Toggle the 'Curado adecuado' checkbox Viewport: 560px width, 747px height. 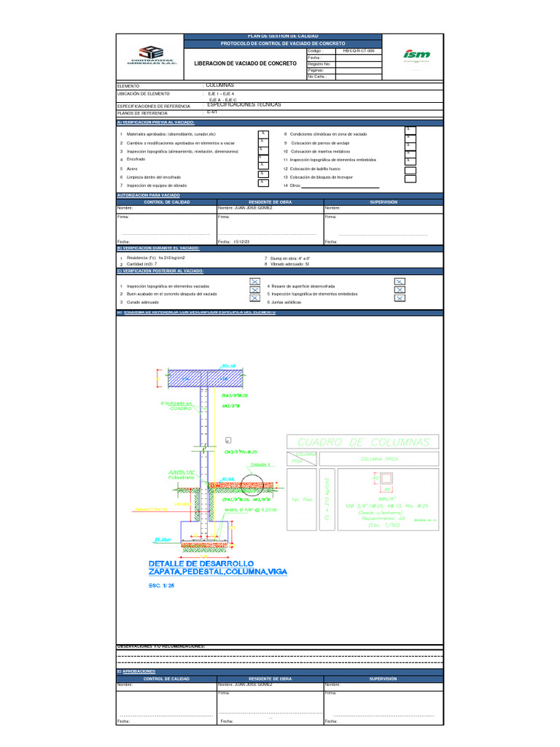click(x=254, y=298)
